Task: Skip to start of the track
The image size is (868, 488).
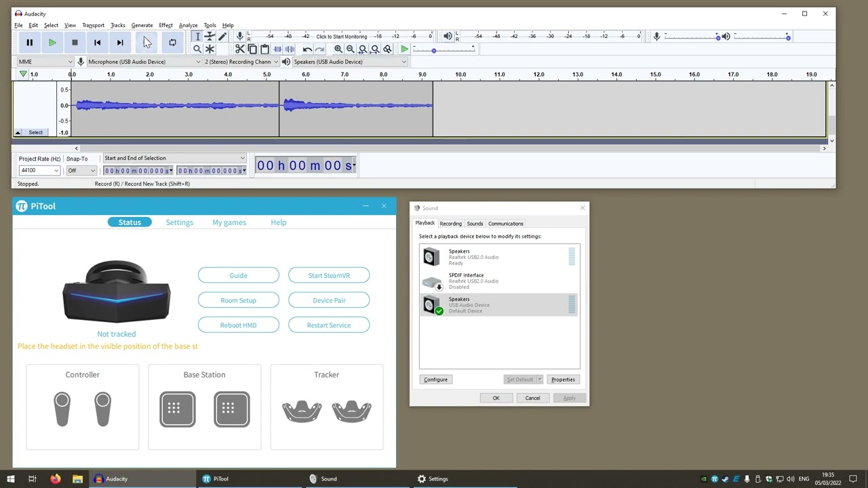Action: point(97,43)
